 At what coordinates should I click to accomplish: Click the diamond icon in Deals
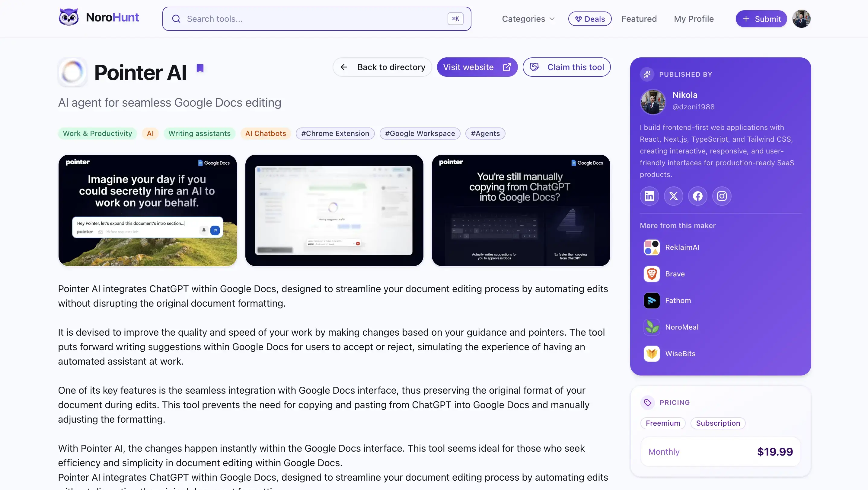click(x=578, y=19)
